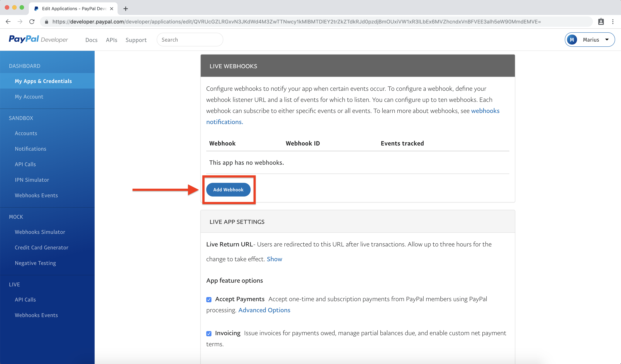
Task: Open the Chrome three-dot menu icon
Action: tap(613, 22)
